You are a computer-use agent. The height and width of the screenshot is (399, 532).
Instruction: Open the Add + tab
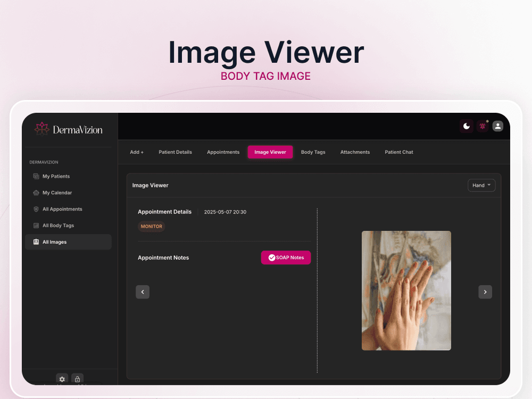[137, 152]
